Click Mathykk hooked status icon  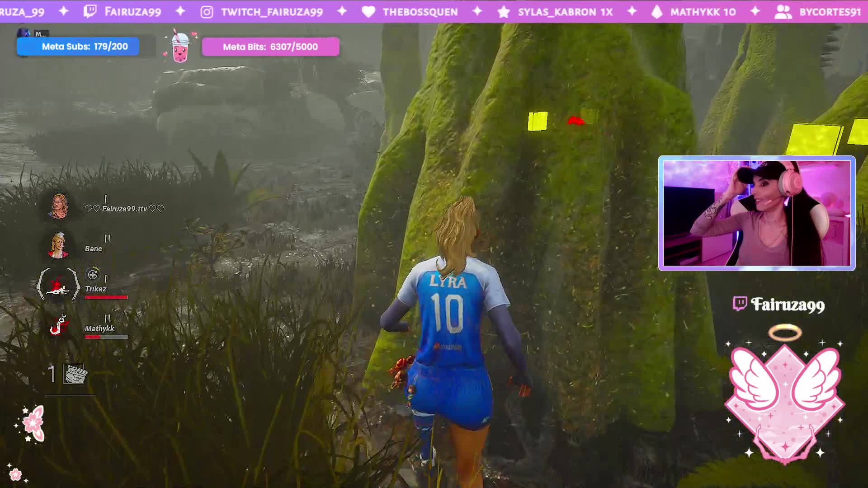click(x=58, y=325)
